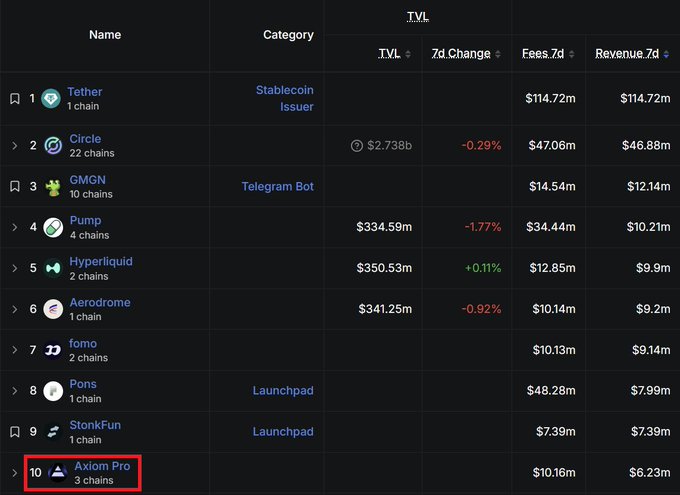Open the Pump protocol link
680x495 pixels.
[x=85, y=220]
